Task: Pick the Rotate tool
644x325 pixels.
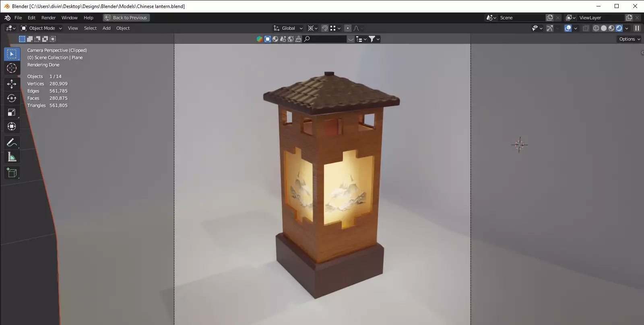Action: [x=12, y=98]
